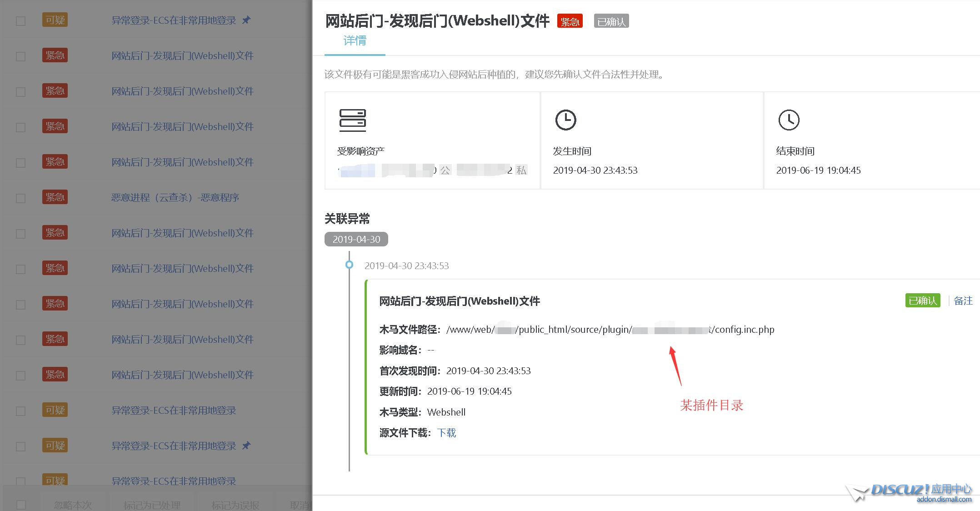Image resolution: width=980 pixels, height=511 pixels.
Task: Open the 恶意进程（云查杀）-恶意程序 alert
Action: click(175, 198)
